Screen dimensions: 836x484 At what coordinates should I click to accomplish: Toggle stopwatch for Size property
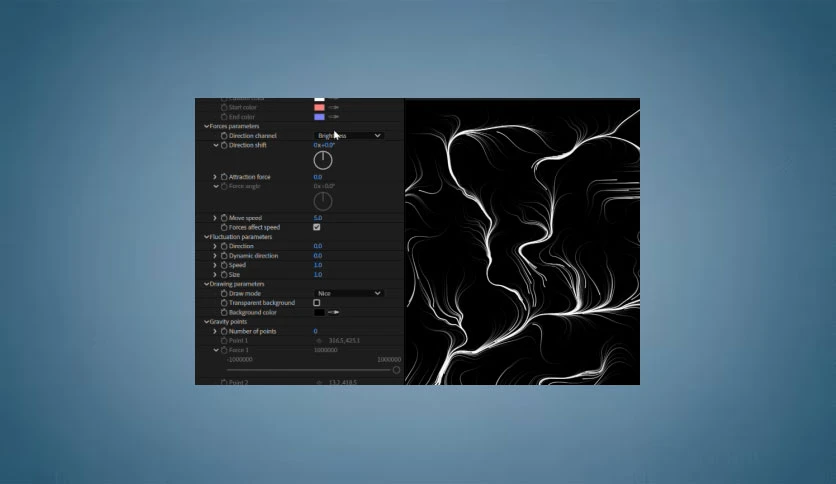pos(224,275)
